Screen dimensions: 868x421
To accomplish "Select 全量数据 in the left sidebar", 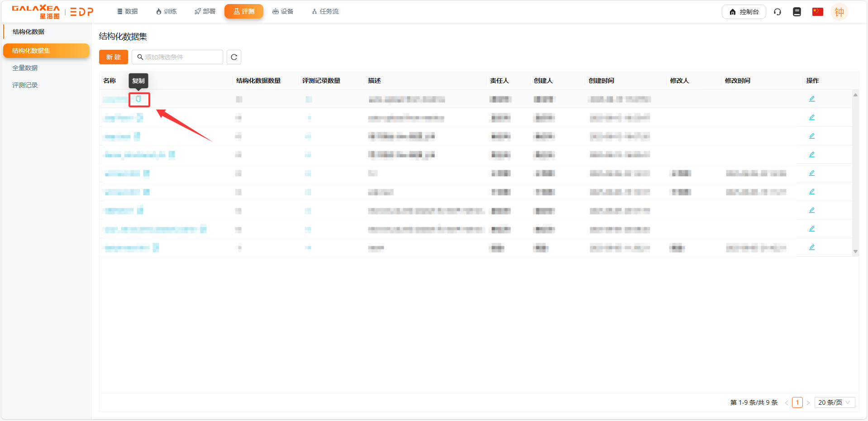I will [25, 68].
